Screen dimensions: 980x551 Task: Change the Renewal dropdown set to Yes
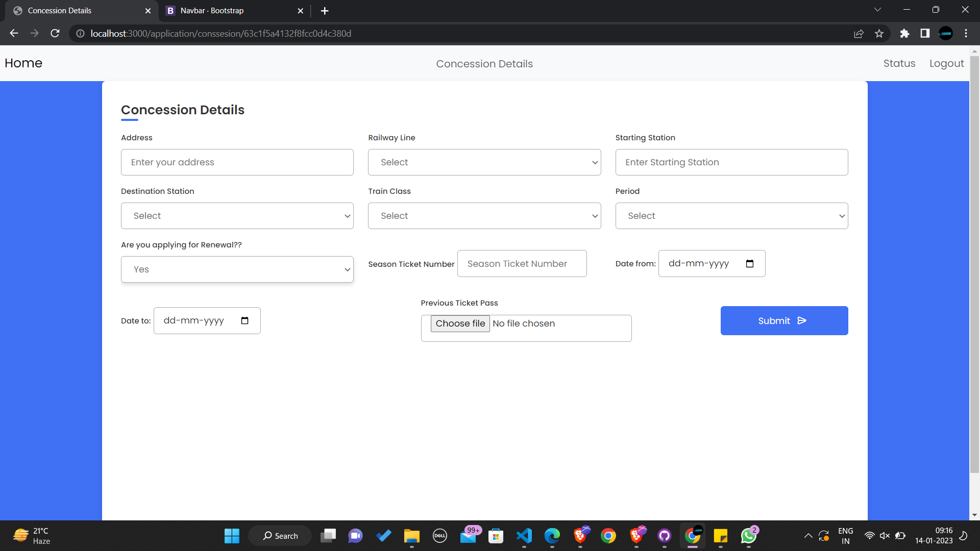coord(237,269)
